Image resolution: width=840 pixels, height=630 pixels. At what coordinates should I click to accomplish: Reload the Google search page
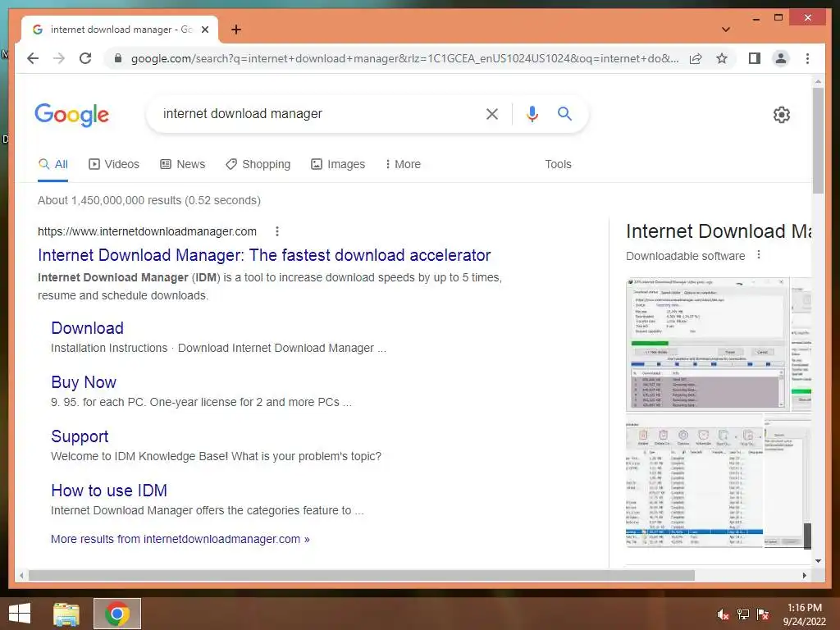coord(85,58)
